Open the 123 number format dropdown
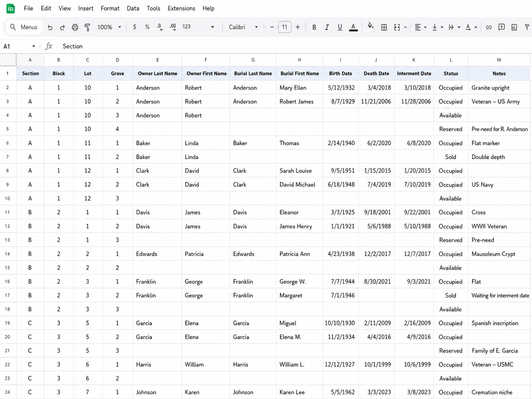 [198, 27]
